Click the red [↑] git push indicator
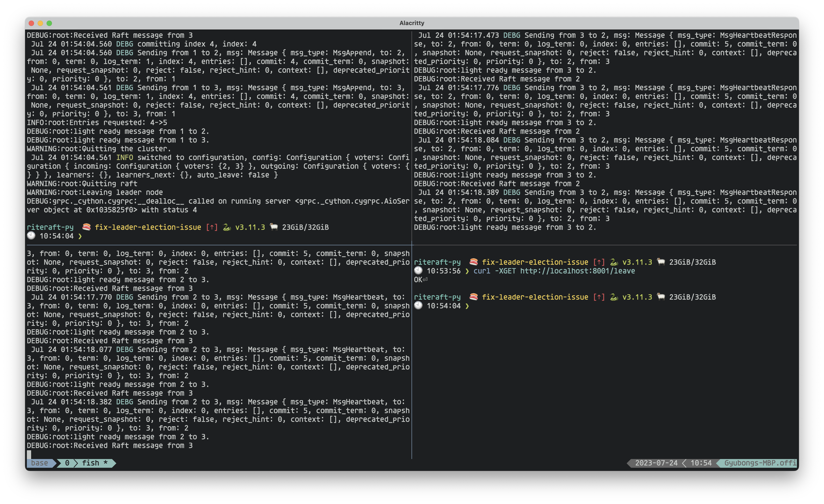This screenshot has width=824, height=504. click(212, 227)
